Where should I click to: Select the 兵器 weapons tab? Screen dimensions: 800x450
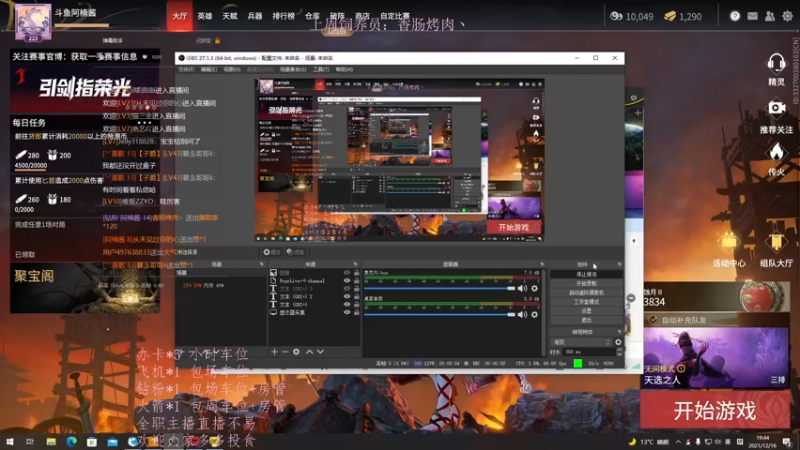255,16
